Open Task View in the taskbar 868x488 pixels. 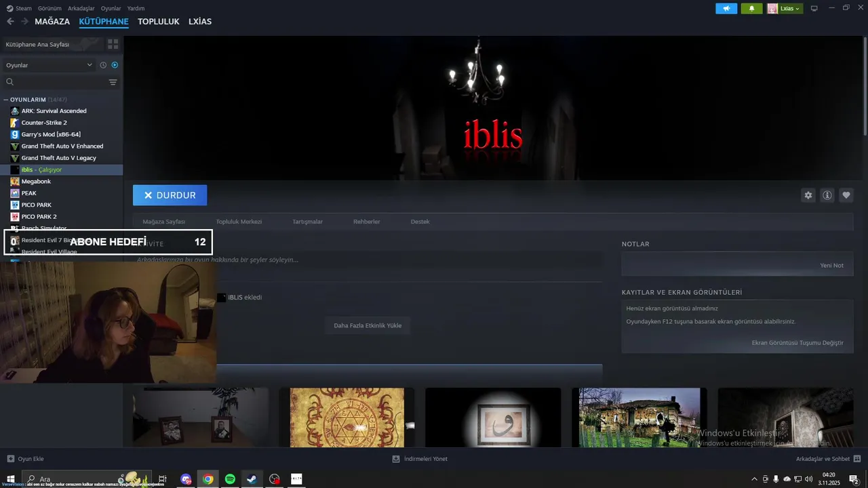point(163,479)
